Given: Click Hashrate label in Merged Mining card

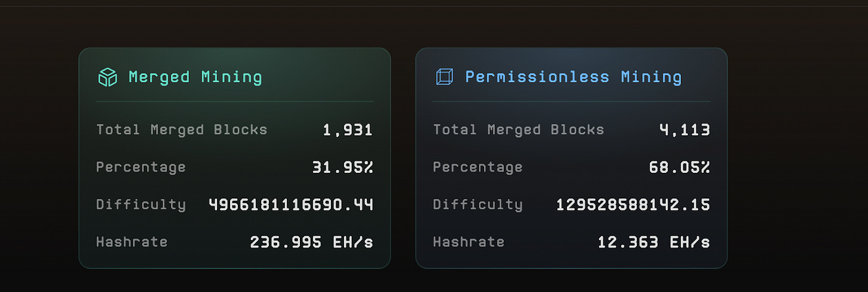Looking at the screenshot, I should [132, 242].
